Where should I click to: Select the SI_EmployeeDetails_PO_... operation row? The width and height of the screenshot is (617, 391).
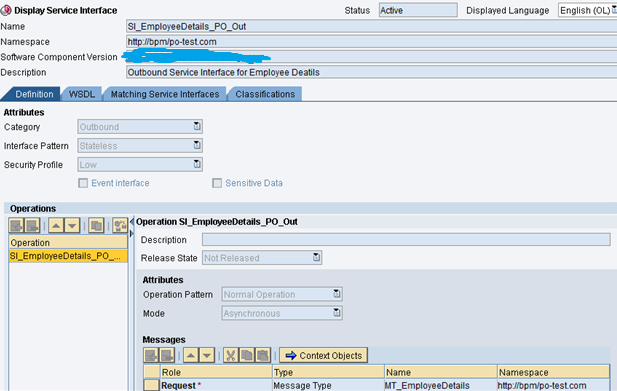68,256
